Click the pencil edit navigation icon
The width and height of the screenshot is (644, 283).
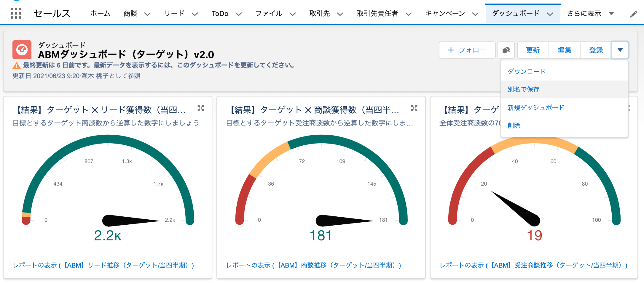click(633, 14)
